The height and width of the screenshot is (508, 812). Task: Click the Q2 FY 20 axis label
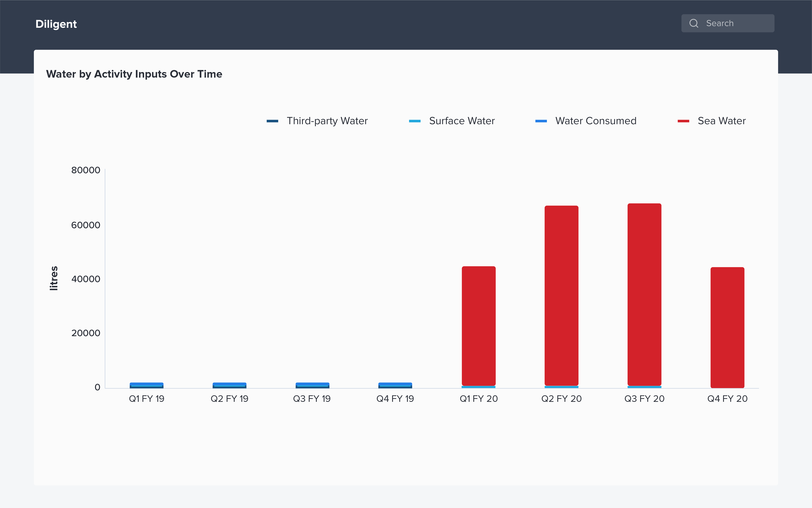click(562, 399)
